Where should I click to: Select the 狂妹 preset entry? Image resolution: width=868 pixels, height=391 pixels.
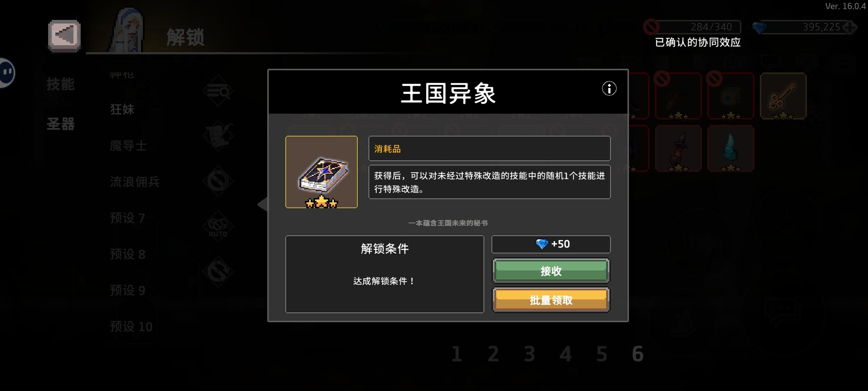(x=122, y=109)
